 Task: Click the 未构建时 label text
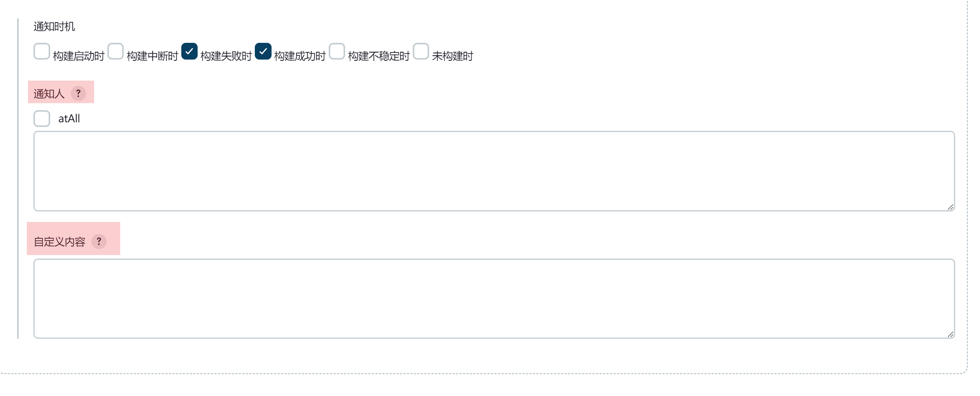pyautogui.click(x=452, y=56)
